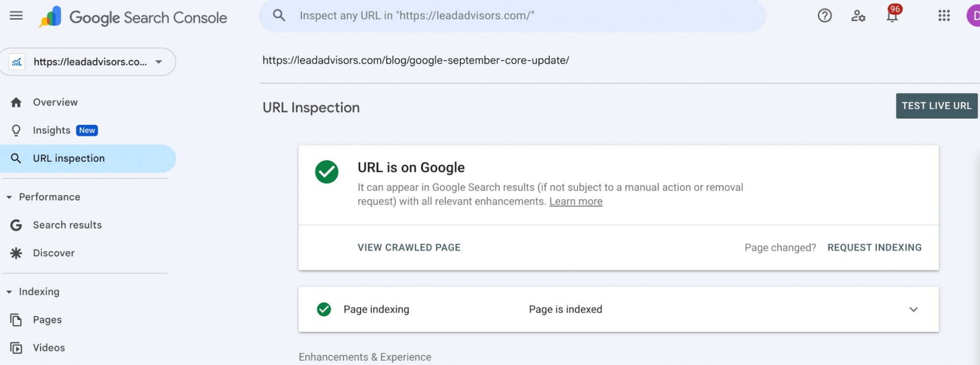
Task: Collapse the Performance section
Action: click(x=9, y=197)
